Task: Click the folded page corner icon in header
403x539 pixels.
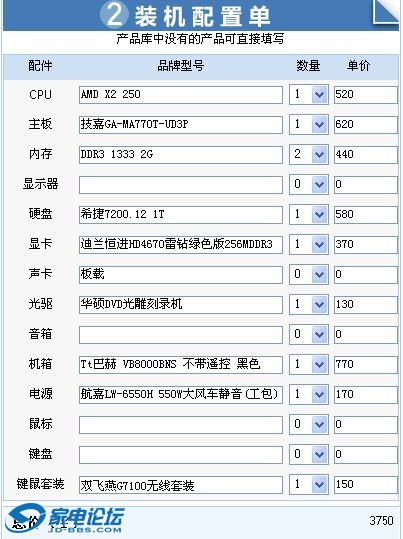Action: 386,12
